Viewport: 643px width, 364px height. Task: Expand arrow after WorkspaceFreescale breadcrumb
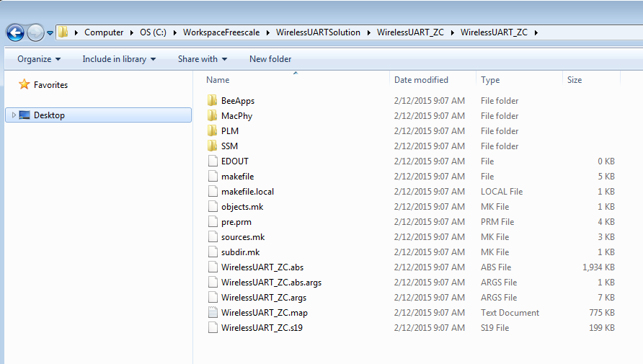coord(267,32)
